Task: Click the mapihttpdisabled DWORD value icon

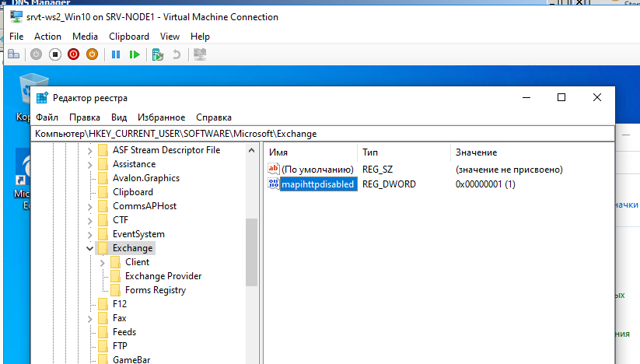Action: coord(274,184)
